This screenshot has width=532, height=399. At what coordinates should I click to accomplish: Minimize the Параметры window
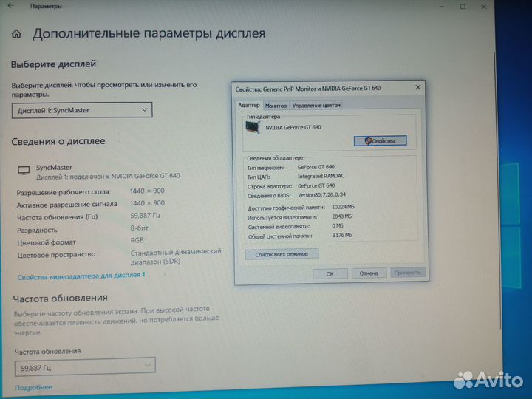pos(441,7)
